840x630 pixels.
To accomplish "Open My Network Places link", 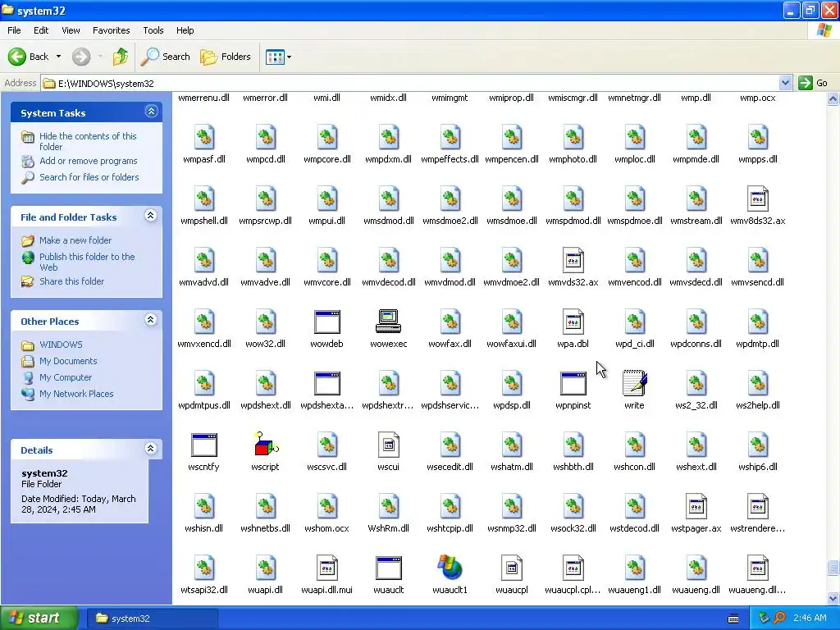I will point(76,394).
